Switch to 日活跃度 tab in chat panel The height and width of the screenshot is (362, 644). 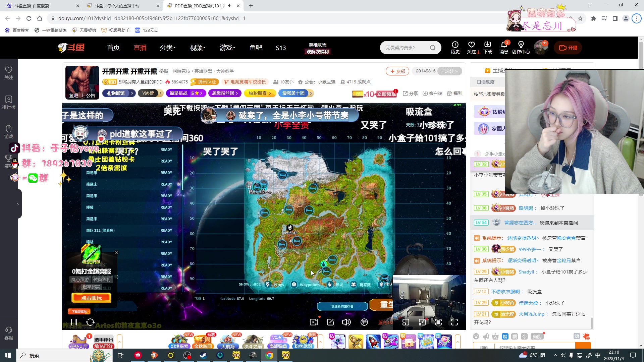[x=486, y=82]
